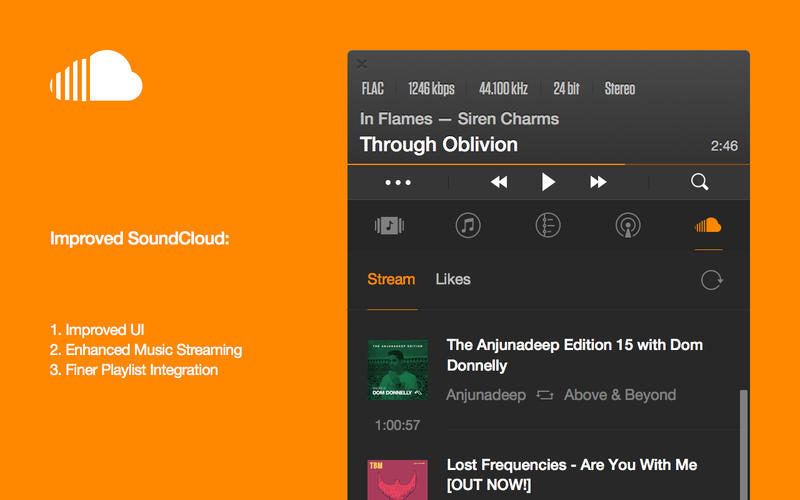The width and height of the screenshot is (800, 500).
Task: Click the 2:46 elapsed time display
Action: pyautogui.click(x=724, y=146)
